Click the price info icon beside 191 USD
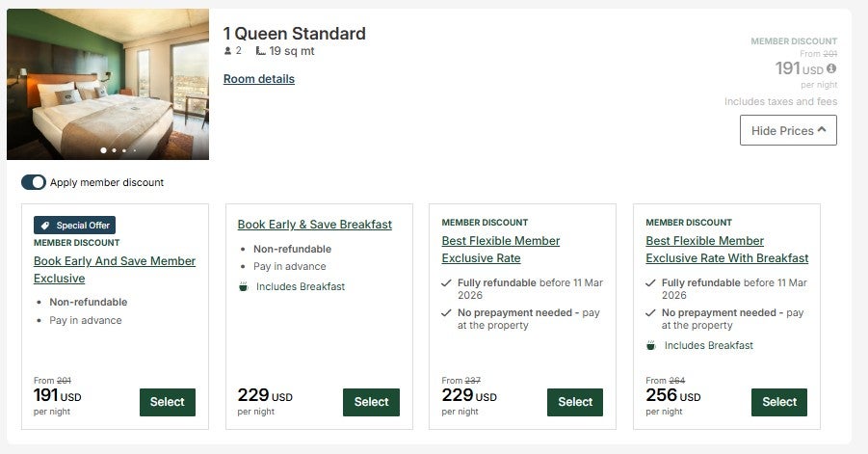868x454 pixels. pyautogui.click(x=831, y=68)
